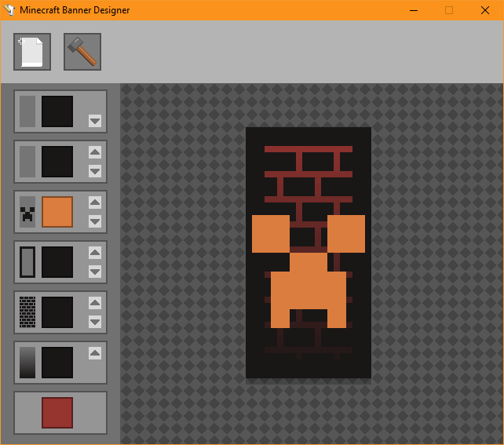Click the hammer craft icon
Image resolution: width=504 pixels, height=445 pixels.
[x=82, y=52]
